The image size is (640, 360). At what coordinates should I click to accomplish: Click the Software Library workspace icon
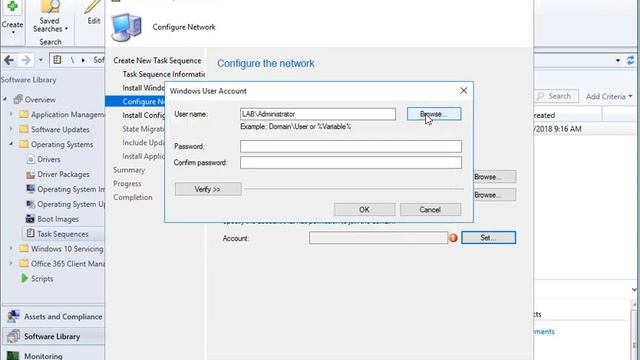[x=13, y=336]
